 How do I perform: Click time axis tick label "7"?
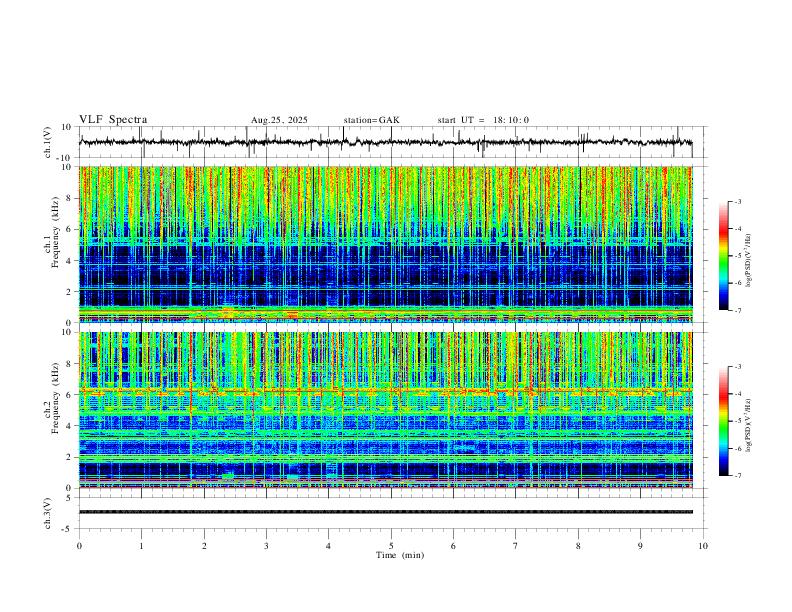click(x=516, y=546)
